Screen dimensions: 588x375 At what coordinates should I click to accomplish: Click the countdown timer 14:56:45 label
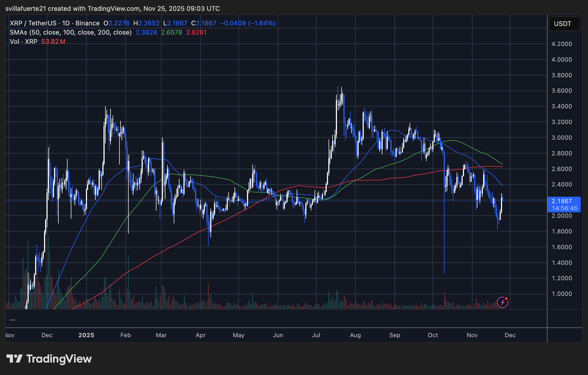[564, 208]
